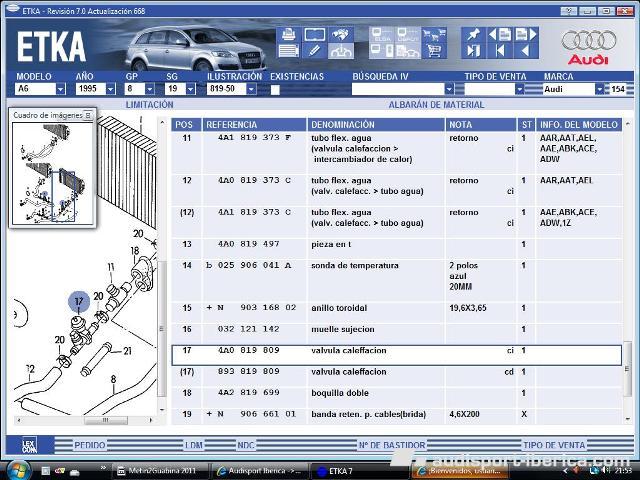This screenshot has height=480, width=640.
Task: Click the NDC button
Action: 246,445
